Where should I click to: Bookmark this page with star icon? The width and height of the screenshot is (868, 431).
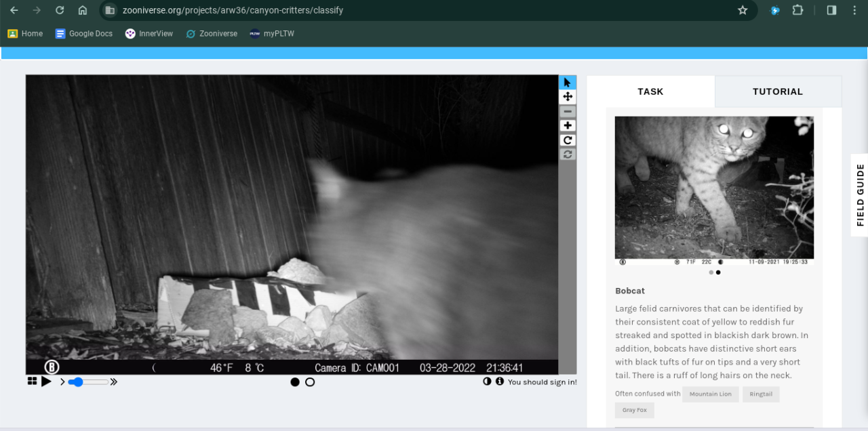click(x=743, y=10)
